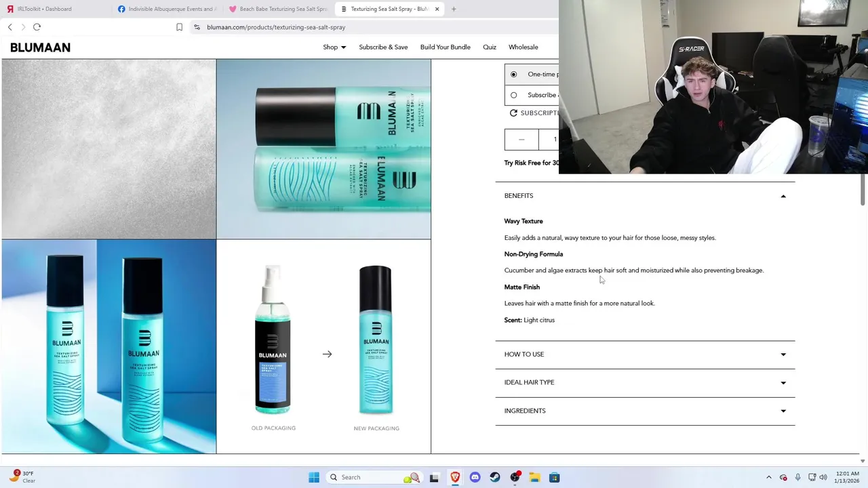
Task: Open Brave browser from the taskbar
Action: 454,477
